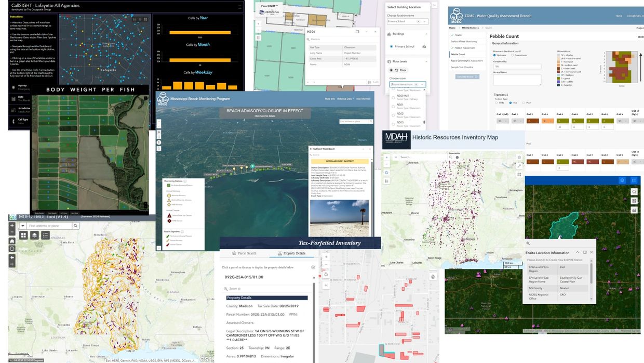Collapse the Floor Levels section in FloorSIGHT
This screenshot has height=363, width=644.
pyautogui.click(x=426, y=61)
